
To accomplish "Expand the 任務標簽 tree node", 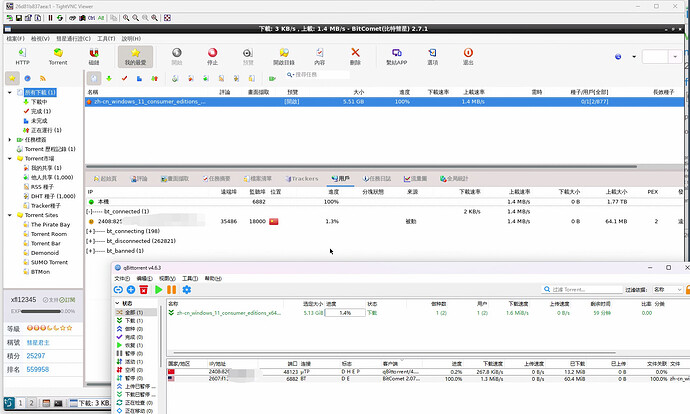I will point(10,139).
